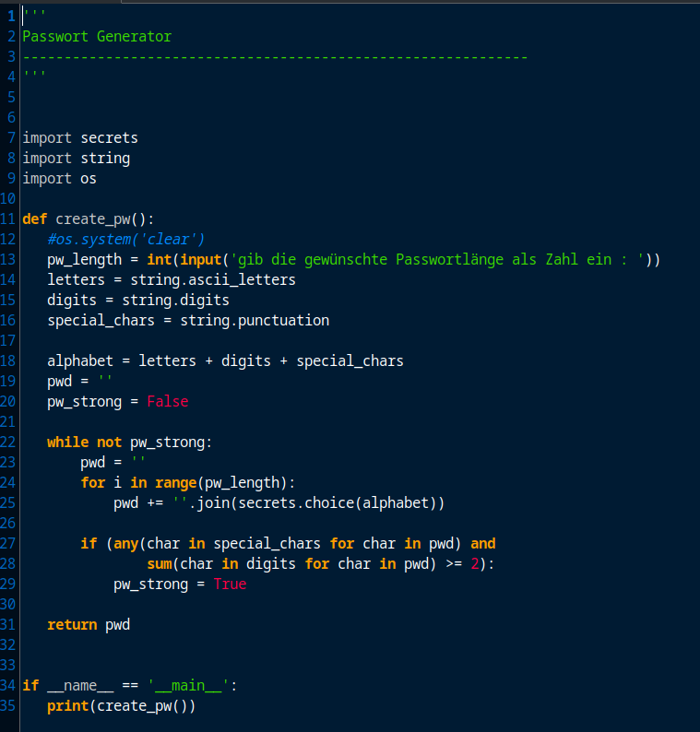This screenshot has height=732, width=700.
Task: Click the 'return' keyword before pwd
Action: click(x=72, y=625)
